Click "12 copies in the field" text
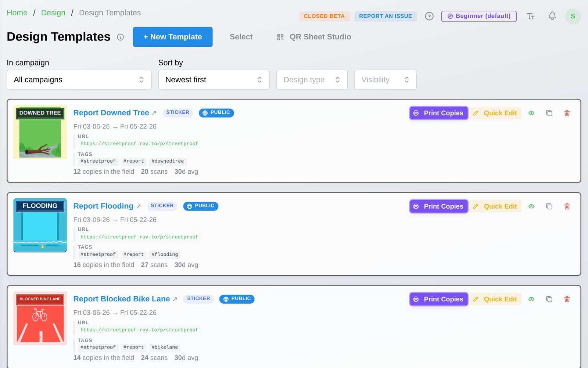The height and width of the screenshot is (368, 588). pos(104,171)
